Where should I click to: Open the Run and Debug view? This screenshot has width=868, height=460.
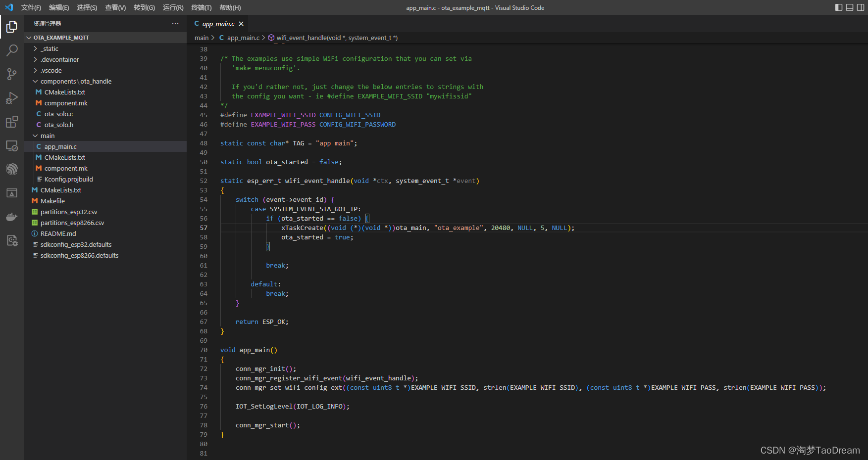point(12,98)
